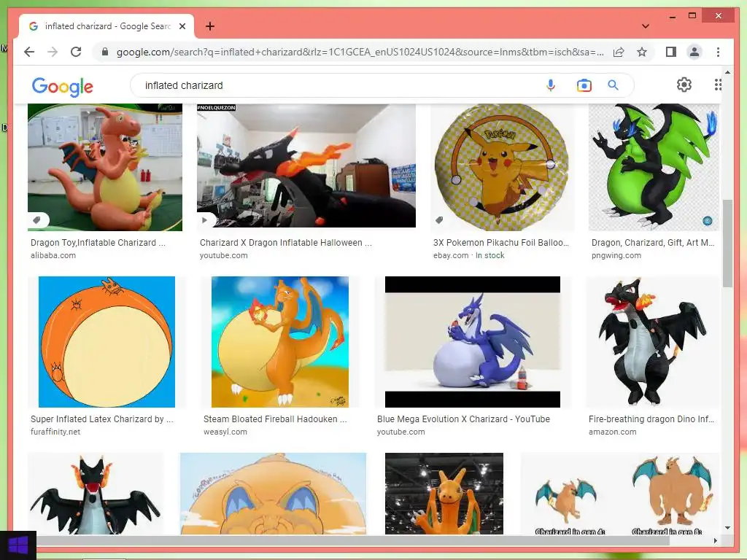This screenshot has width=747, height=560.
Task: Close the inflated charizard tab
Action: tap(182, 26)
